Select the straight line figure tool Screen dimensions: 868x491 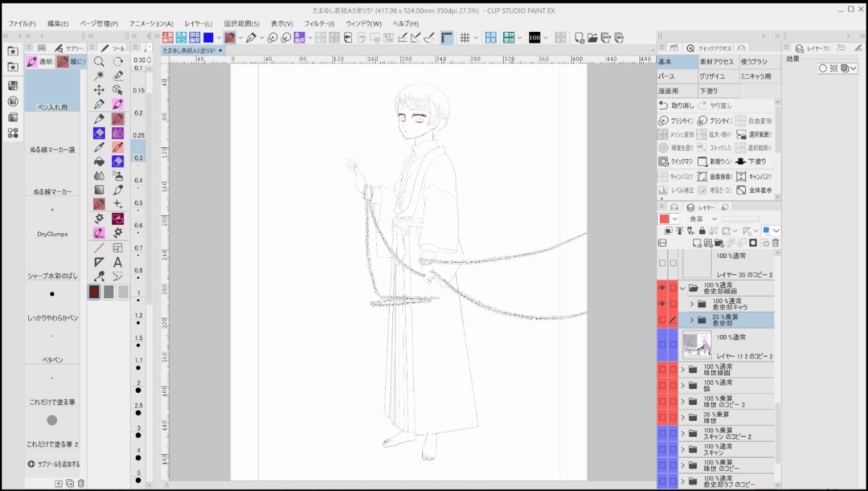[99, 248]
